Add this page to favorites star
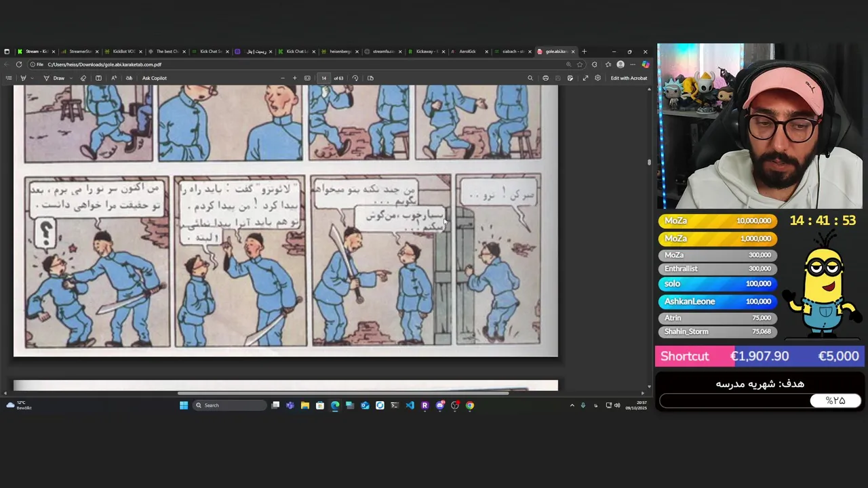Screen dimensions: 868x488 click(579, 64)
